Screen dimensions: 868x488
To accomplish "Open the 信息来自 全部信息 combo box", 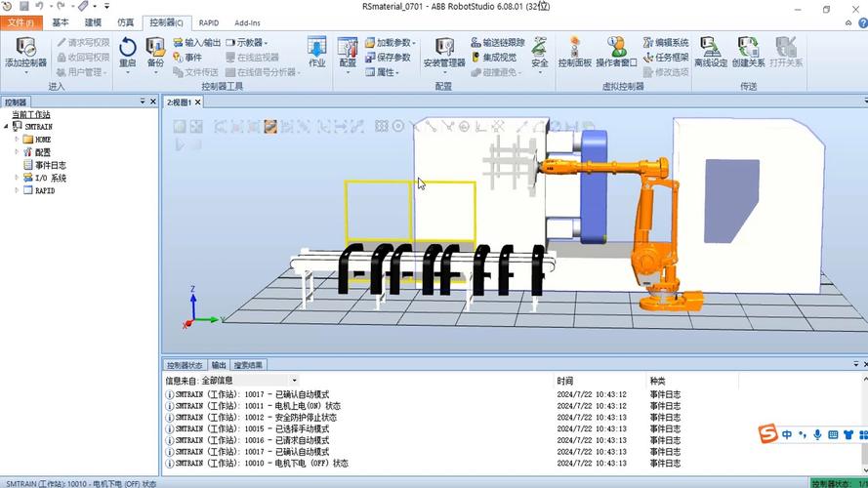I will pos(250,380).
